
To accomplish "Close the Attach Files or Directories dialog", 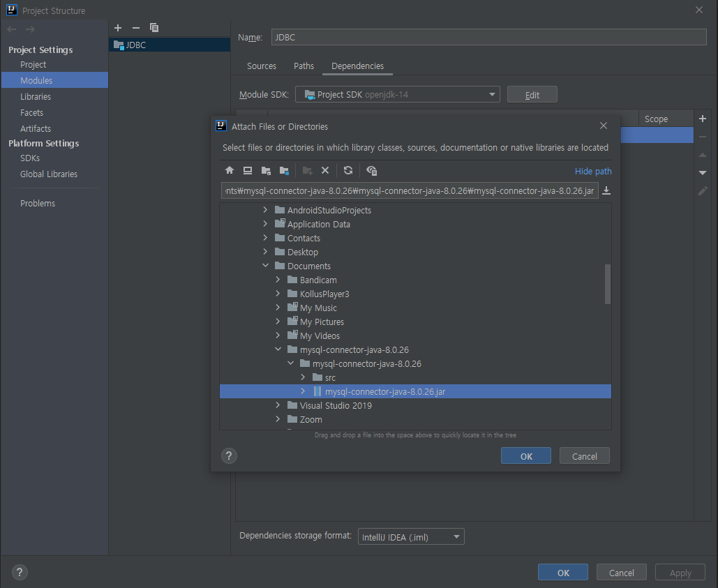I will [x=604, y=126].
